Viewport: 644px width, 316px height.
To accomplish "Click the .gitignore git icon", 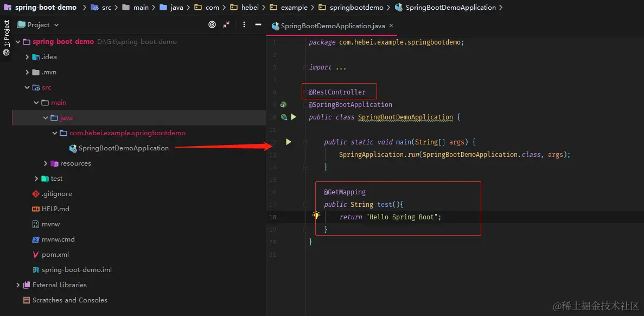I will 36,193.
